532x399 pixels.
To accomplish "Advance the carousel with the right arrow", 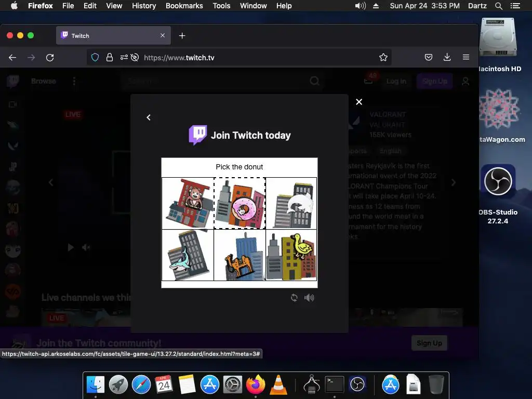I will pyautogui.click(x=454, y=182).
